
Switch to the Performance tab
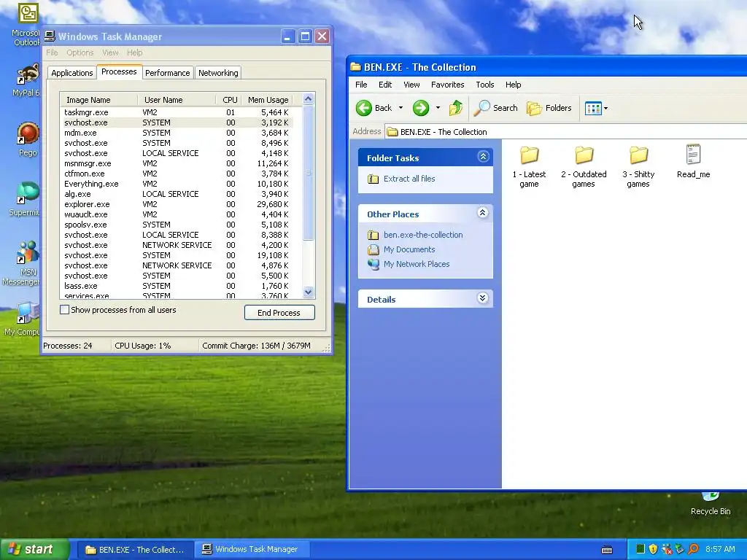click(167, 73)
